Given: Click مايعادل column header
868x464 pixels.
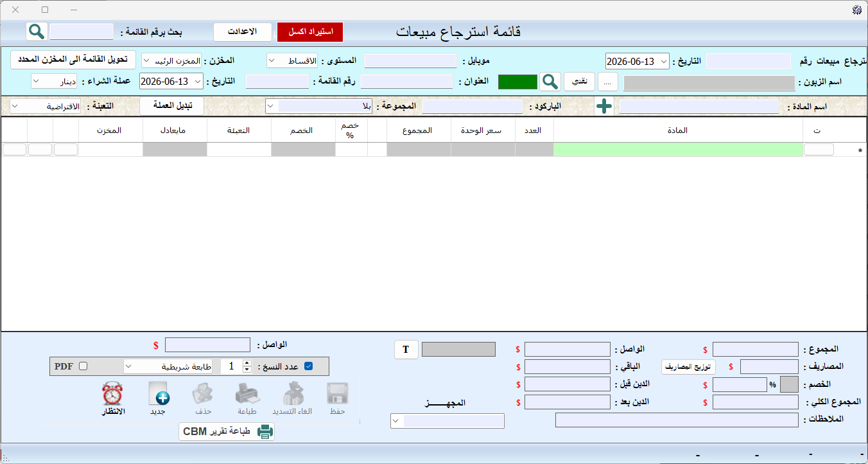Looking at the screenshot, I should coord(175,130).
